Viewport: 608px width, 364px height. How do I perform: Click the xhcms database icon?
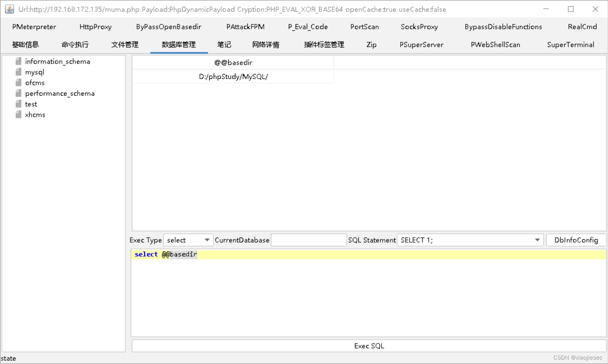[x=18, y=115]
